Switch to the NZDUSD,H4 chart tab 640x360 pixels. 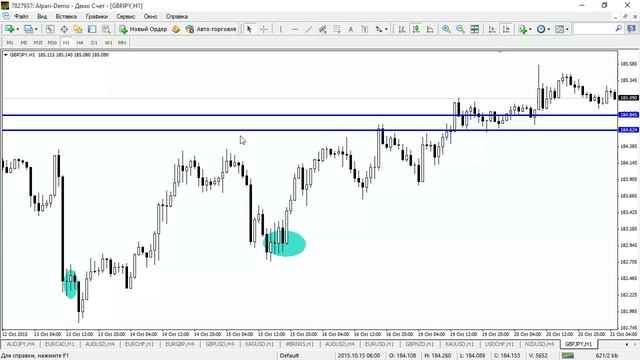click(539, 344)
